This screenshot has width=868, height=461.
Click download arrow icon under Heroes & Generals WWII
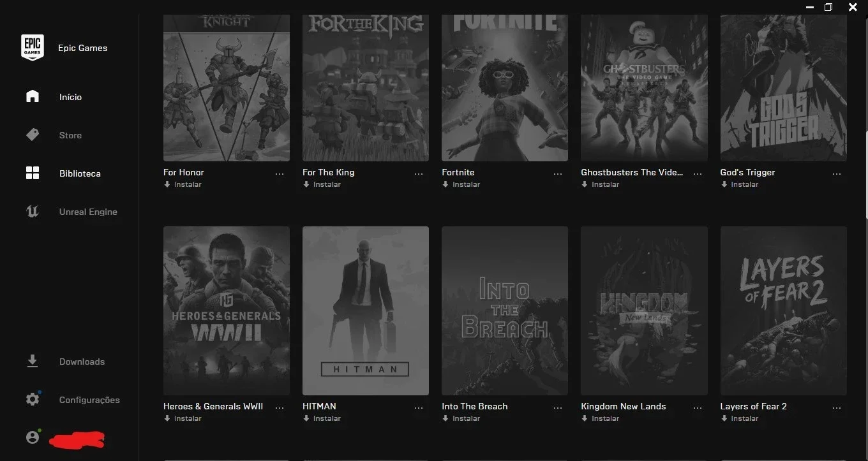click(167, 418)
